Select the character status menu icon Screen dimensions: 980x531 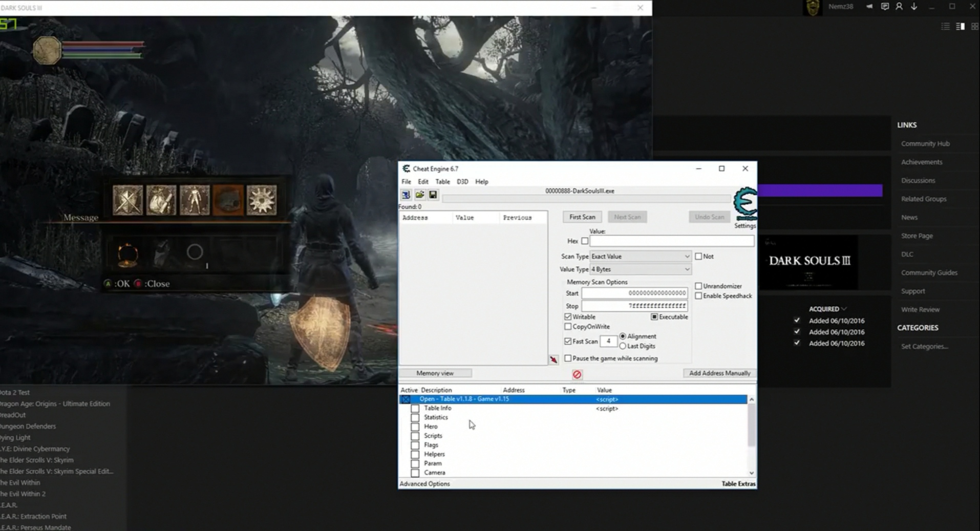195,200
